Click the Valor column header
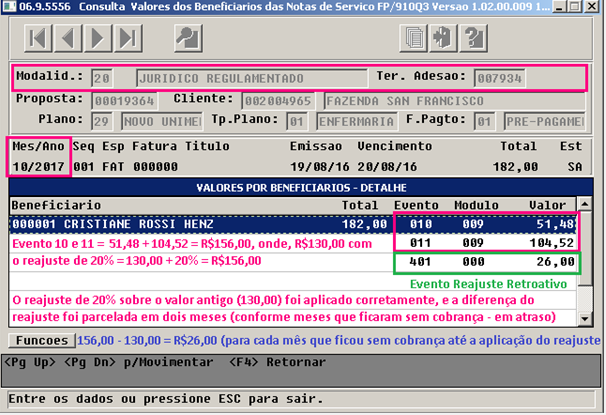606x415 pixels. pos(548,205)
